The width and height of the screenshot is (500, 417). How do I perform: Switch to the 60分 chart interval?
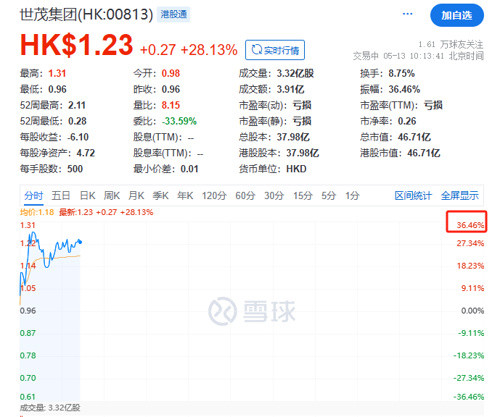tap(245, 196)
